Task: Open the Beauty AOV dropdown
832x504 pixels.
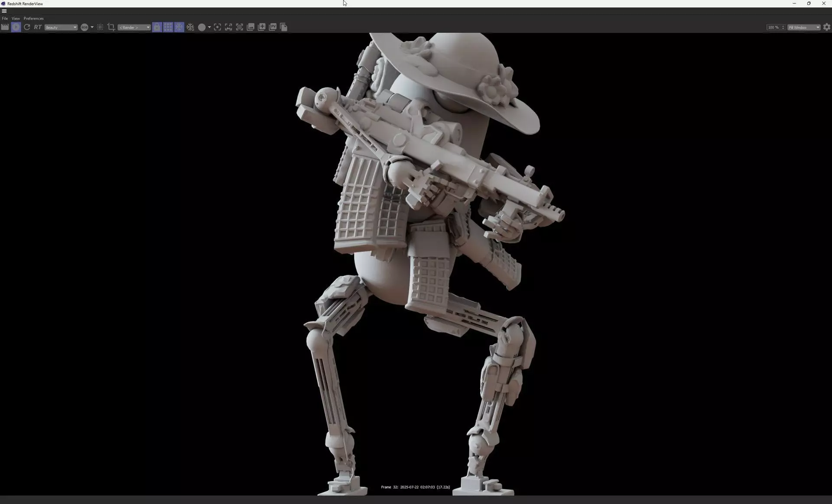Action: point(61,27)
